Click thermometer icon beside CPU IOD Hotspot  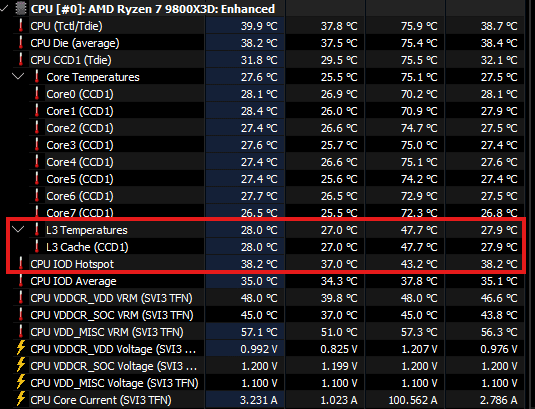tap(21, 264)
